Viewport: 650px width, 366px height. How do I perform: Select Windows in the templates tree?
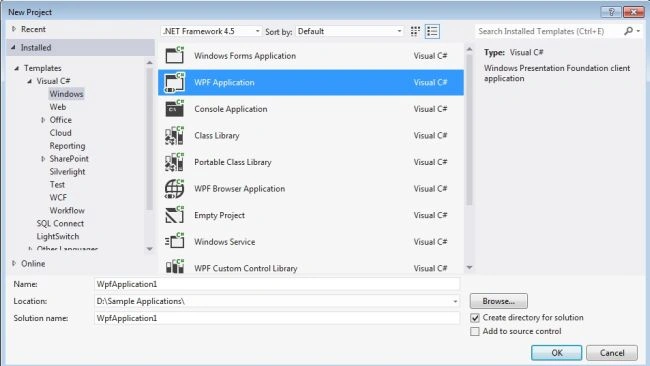[66, 94]
